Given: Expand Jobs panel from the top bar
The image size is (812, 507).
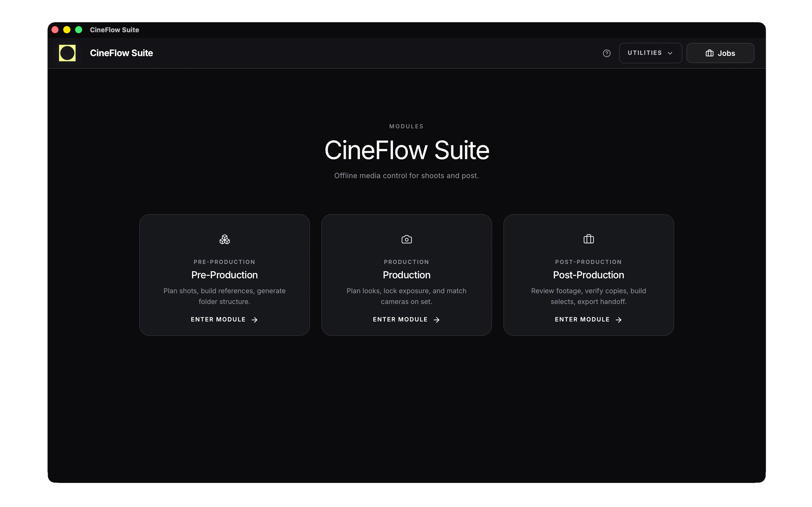Looking at the screenshot, I should 720,53.
